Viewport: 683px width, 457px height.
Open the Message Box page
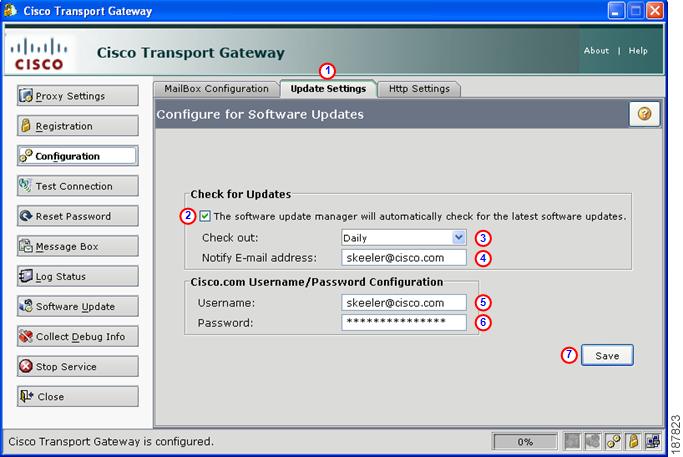[78, 246]
